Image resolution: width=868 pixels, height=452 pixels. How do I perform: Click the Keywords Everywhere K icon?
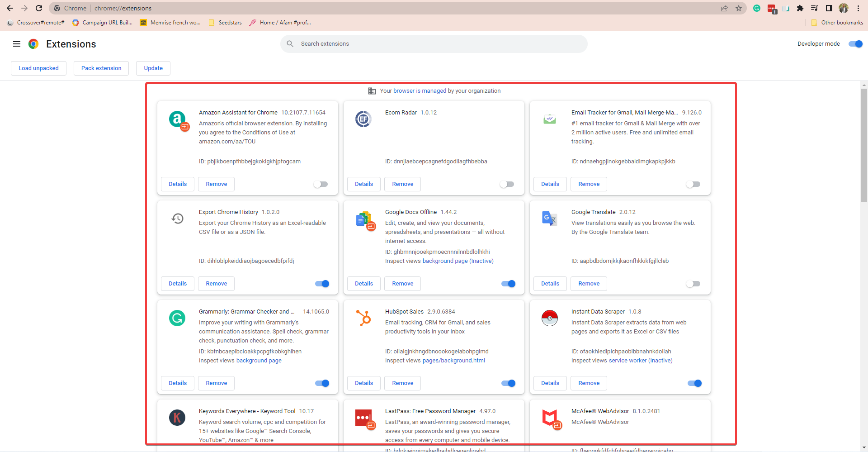pyautogui.click(x=177, y=418)
